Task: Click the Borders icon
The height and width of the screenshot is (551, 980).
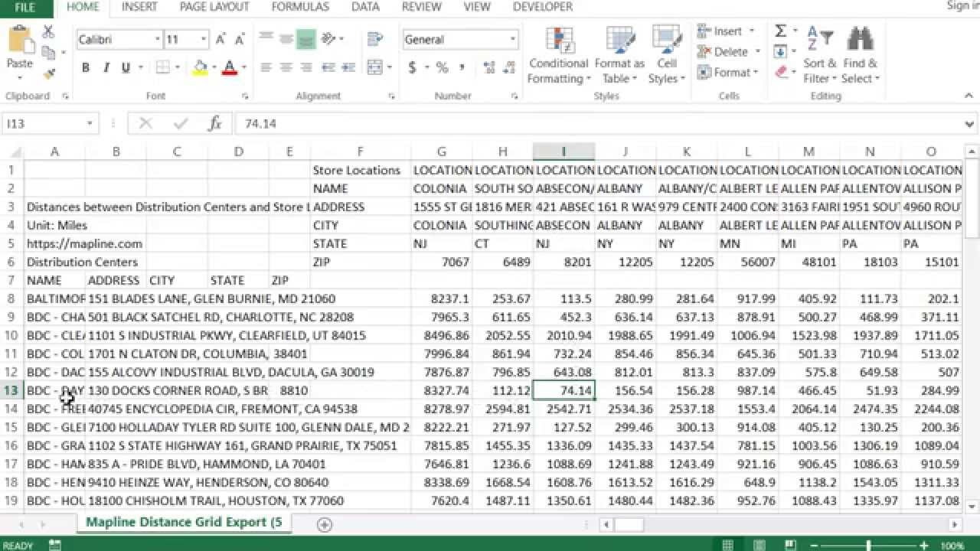Action: [163, 67]
